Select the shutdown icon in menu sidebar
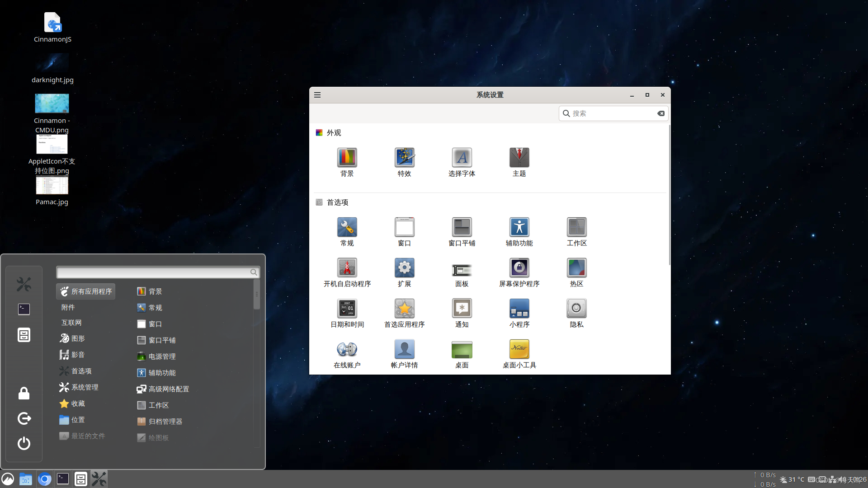This screenshot has height=488, width=868. point(24,444)
